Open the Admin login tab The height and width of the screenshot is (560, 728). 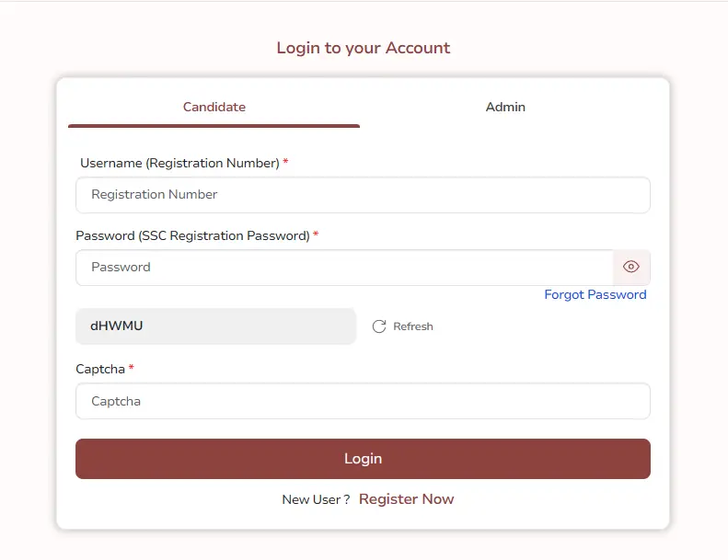pyautogui.click(x=505, y=107)
